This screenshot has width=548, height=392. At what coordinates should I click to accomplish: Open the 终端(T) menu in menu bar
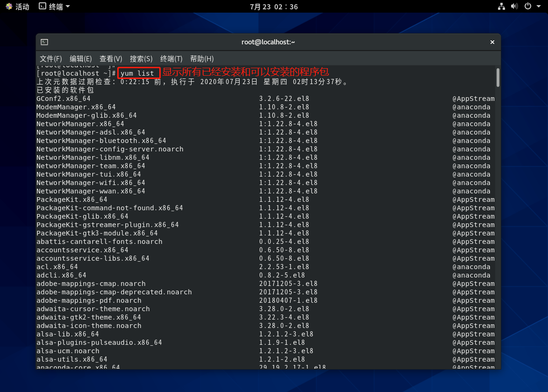(171, 58)
